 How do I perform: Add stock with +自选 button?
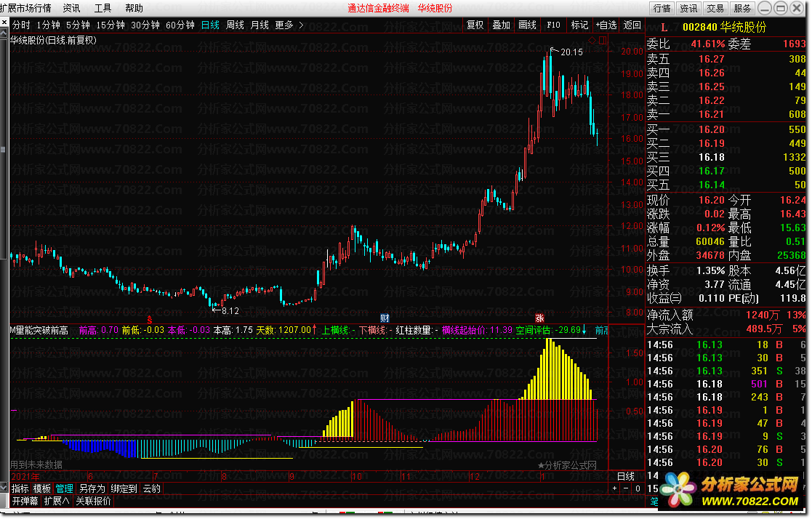pyautogui.click(x=606, y=25)
